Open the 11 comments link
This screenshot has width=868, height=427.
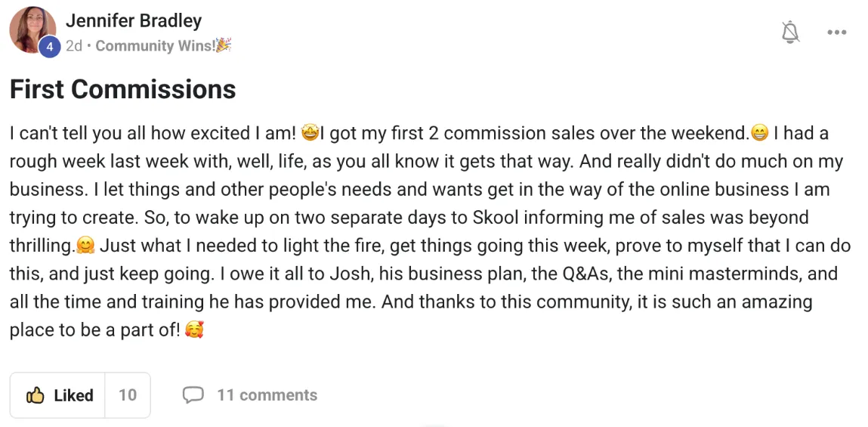(267, 395)
